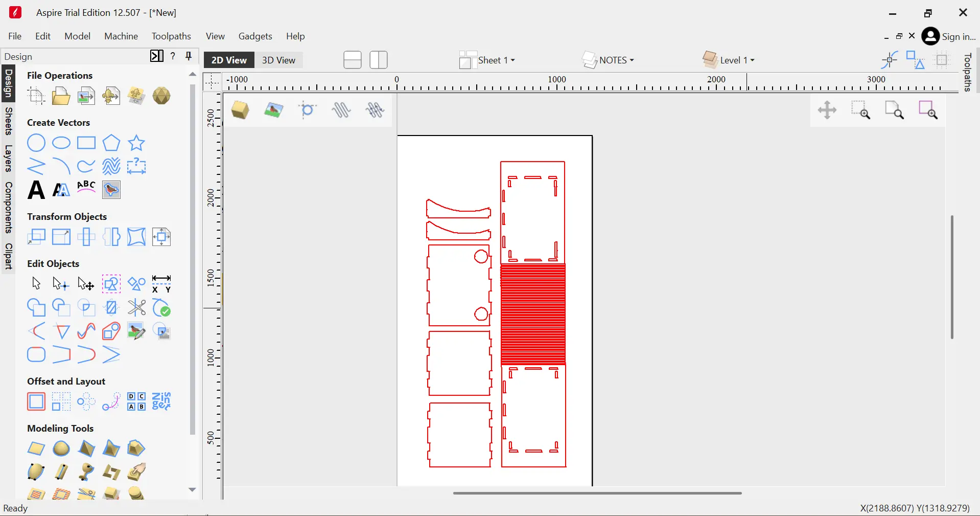Click the help question mark button
980x516 pixels.
[173, 56]
